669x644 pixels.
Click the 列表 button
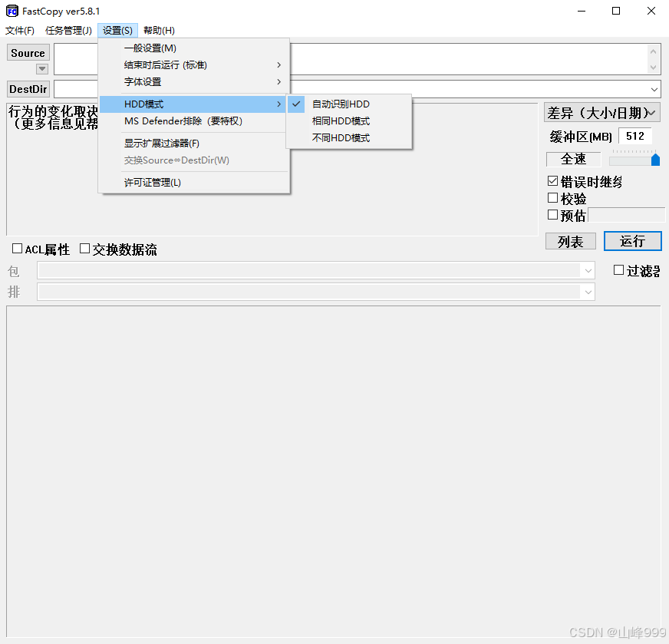pyautogui.click(x=571, y=242)
